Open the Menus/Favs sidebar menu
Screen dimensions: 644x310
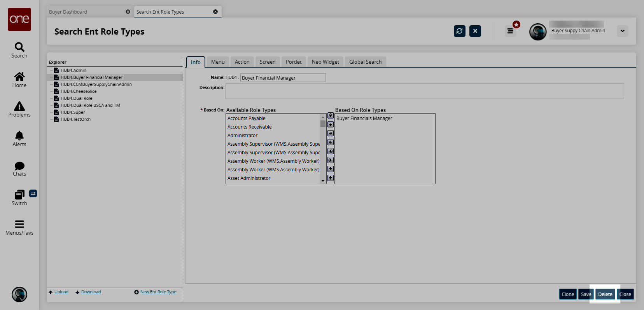tap(19, 228)
